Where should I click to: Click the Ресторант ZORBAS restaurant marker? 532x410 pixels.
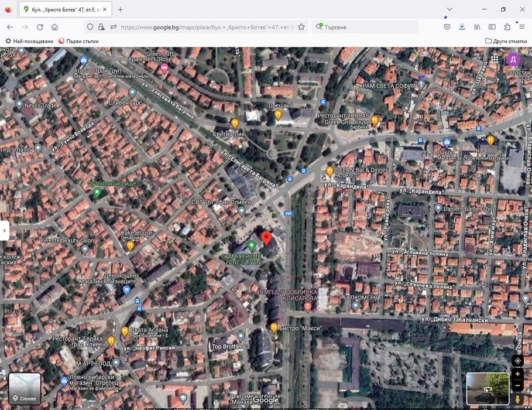[x=374, y=120]
